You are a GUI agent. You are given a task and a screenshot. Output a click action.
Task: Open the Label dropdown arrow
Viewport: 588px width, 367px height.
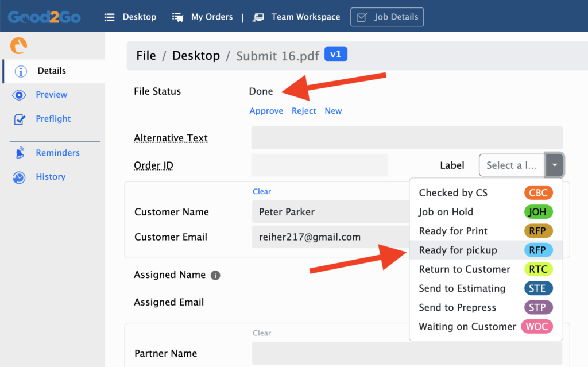click(554, 165)
